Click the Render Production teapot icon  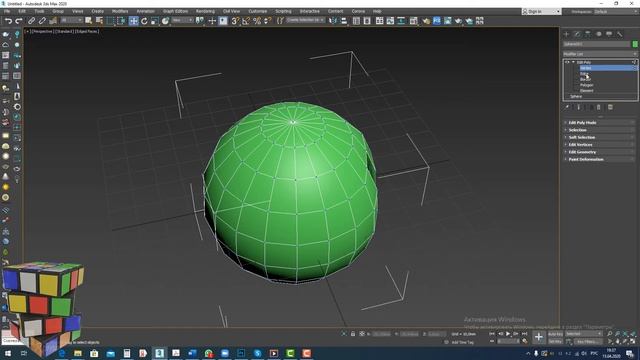tap(458, 21)
